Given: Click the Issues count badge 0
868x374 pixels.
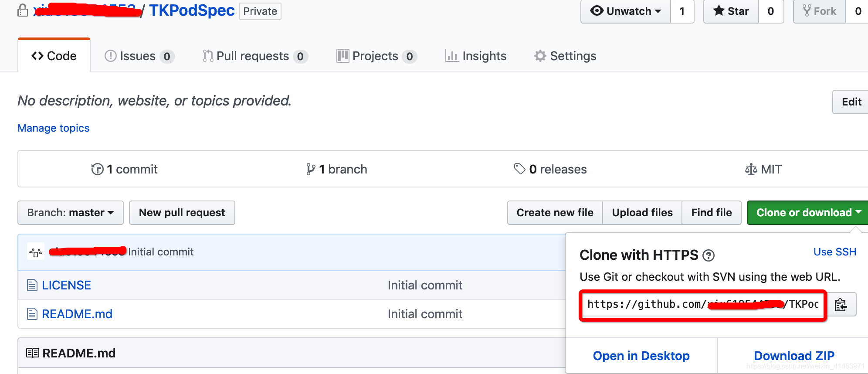Looking at the screenshot, I should [167, 56].
